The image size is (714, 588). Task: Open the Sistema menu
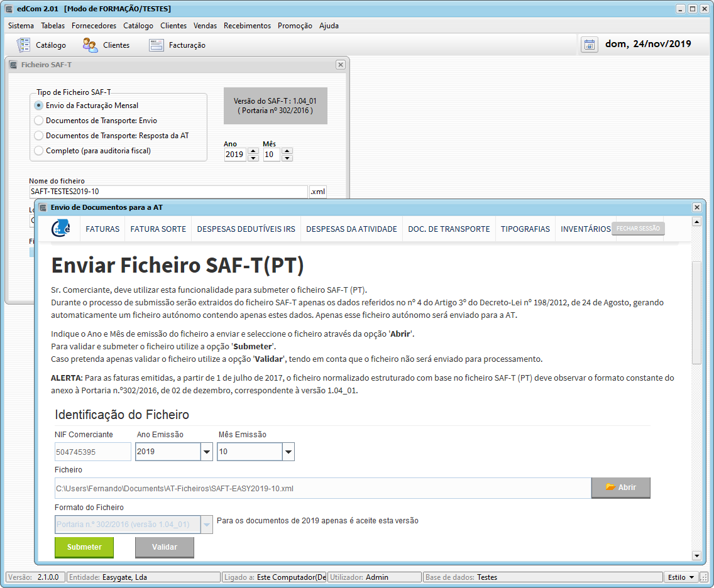pos(21,26)
